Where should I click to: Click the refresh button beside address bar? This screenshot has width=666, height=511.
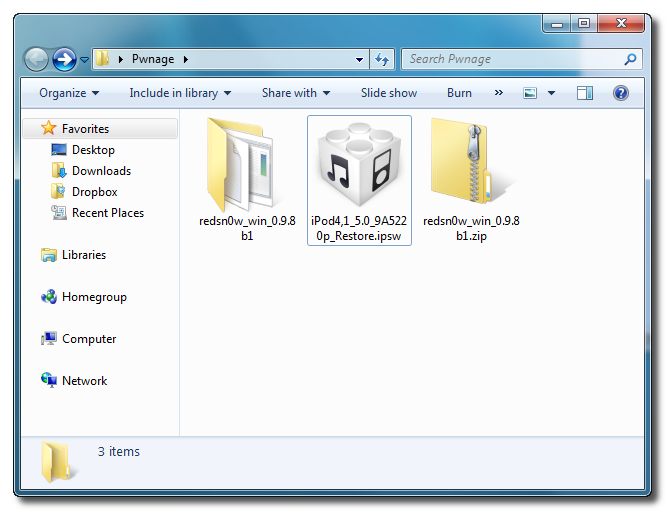click(x=382, y=60)
